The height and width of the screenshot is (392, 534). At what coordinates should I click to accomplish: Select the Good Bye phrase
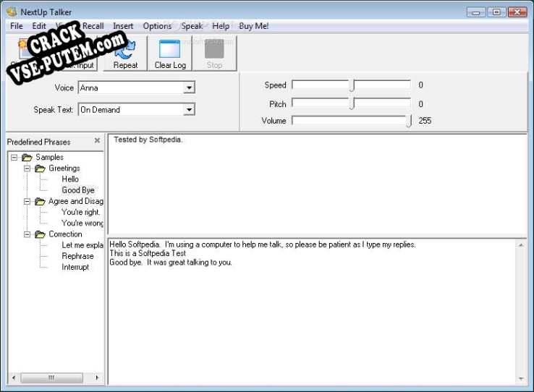tap(78, 190)
